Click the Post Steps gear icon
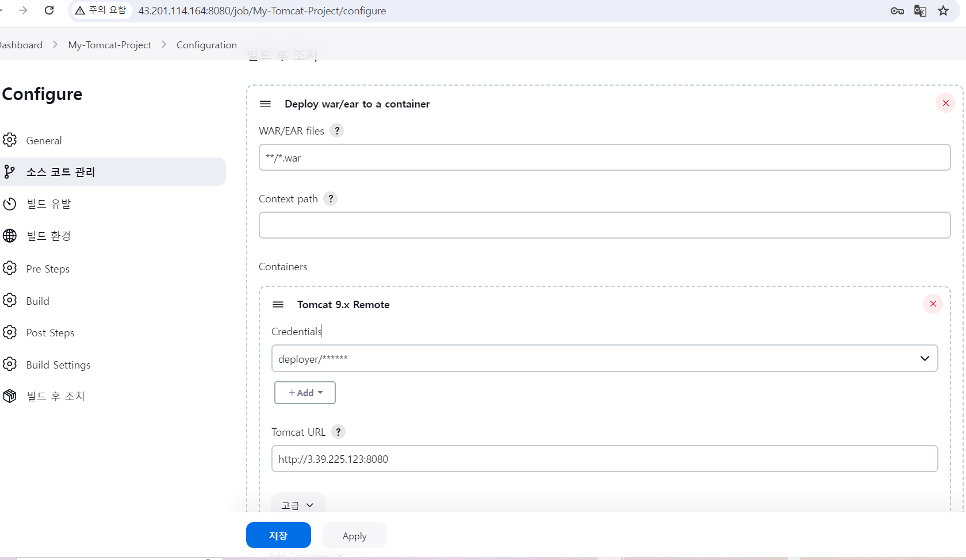 pos(10,332)
